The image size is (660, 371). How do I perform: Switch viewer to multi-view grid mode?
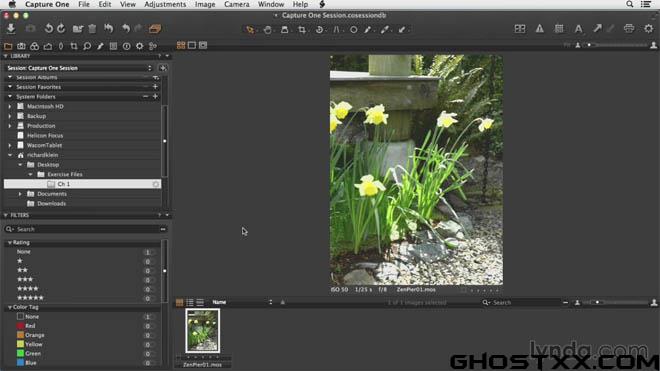[181, 45]
